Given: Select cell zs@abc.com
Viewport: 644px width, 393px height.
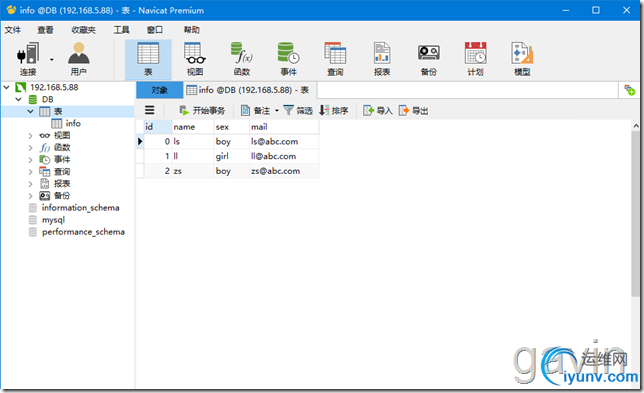Looking at the screenshot, I should 284,171.
